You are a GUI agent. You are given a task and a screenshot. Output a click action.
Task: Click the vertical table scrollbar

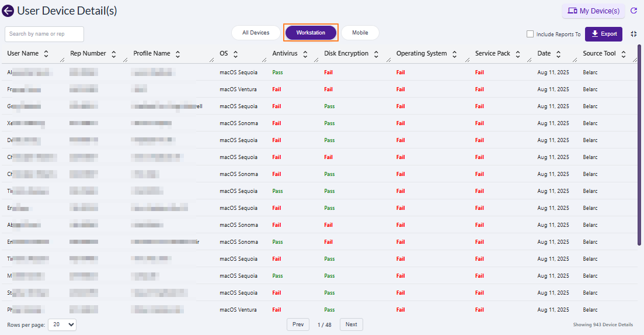(639, 144)
